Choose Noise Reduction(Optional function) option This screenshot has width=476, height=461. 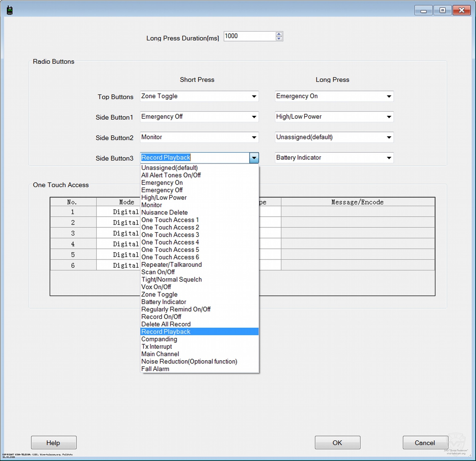coord(189,361)
